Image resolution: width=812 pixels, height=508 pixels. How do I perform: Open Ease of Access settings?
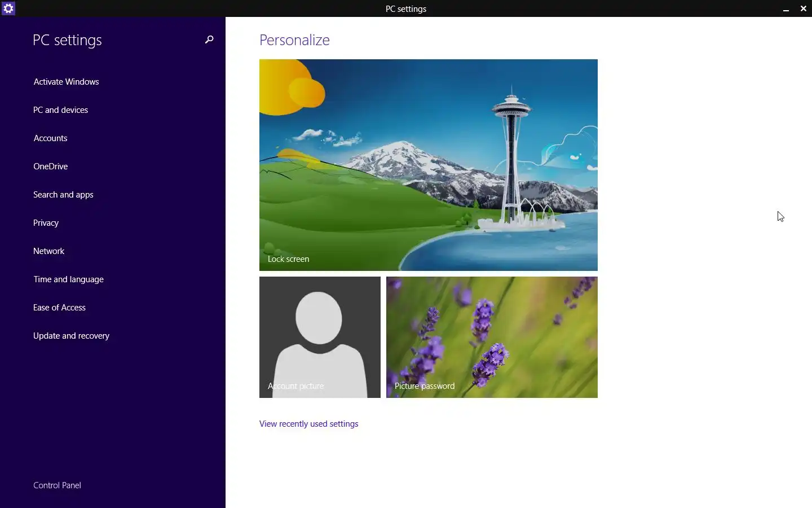point(59,308)
